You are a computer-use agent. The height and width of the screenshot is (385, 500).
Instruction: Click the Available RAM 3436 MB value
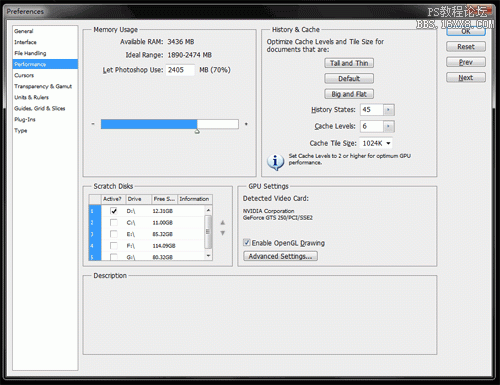click(181, 42)
